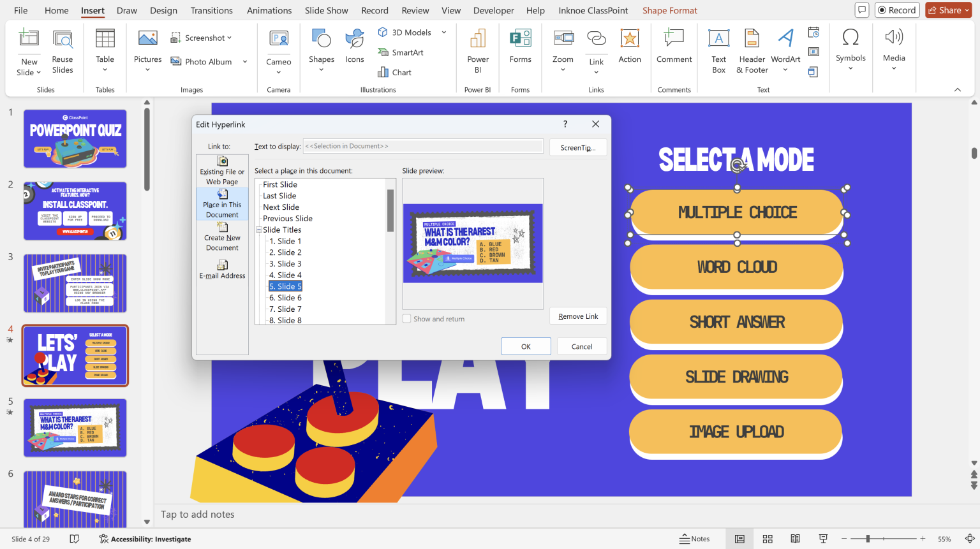The width and height of the screenshot is (980, 549).
Task: Open the ScreenTip dialog
Action: pos(578,147)
